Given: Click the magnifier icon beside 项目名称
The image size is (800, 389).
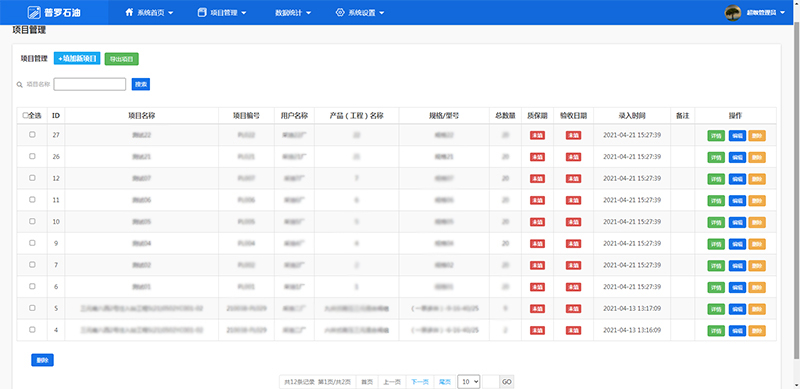Looking at the screenshot, I should 19,85.
